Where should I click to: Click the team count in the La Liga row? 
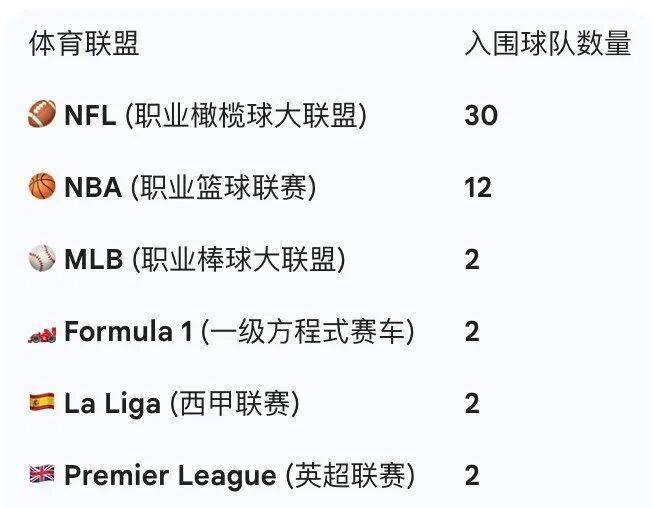(472, 404)
